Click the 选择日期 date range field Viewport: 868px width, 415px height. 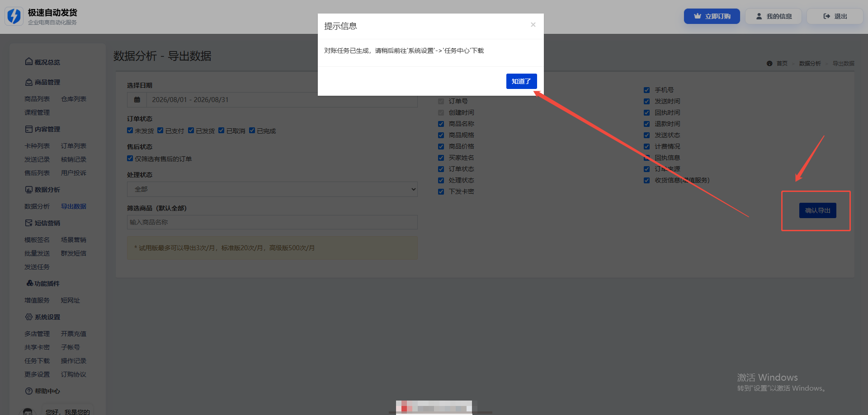pyautogui.click(x=282, y=100)
